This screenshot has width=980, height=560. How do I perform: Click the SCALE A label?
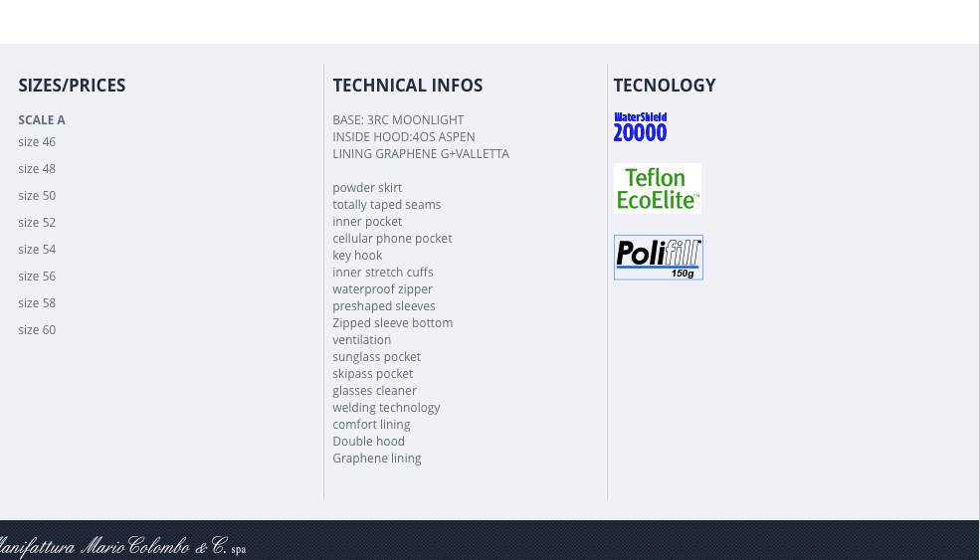pyautogui.click(x=42, y=120)
